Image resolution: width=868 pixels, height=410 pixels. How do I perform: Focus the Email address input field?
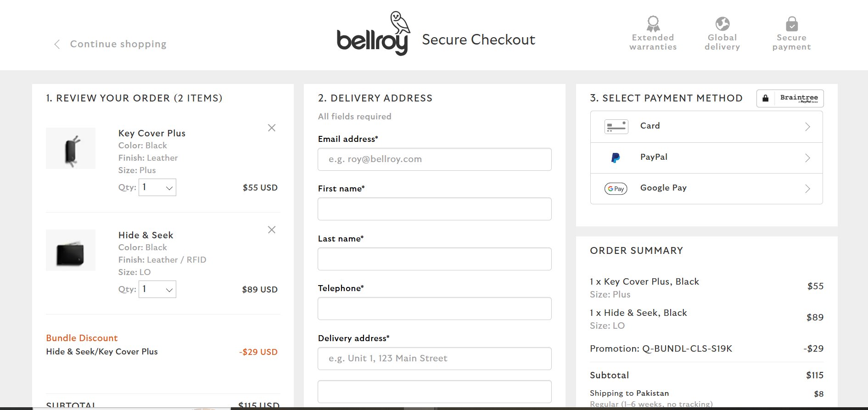(434, 159)
